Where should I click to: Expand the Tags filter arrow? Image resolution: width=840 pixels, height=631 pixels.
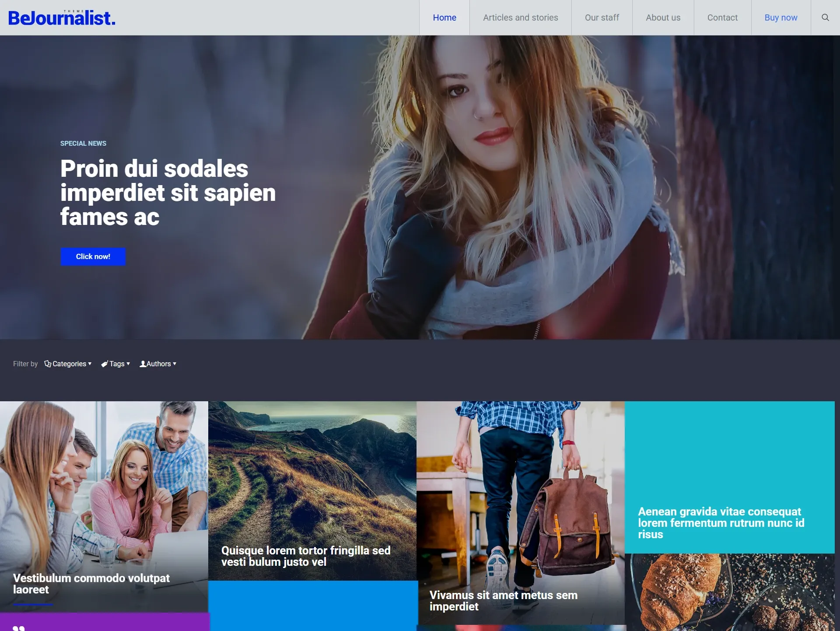[128, 364]
